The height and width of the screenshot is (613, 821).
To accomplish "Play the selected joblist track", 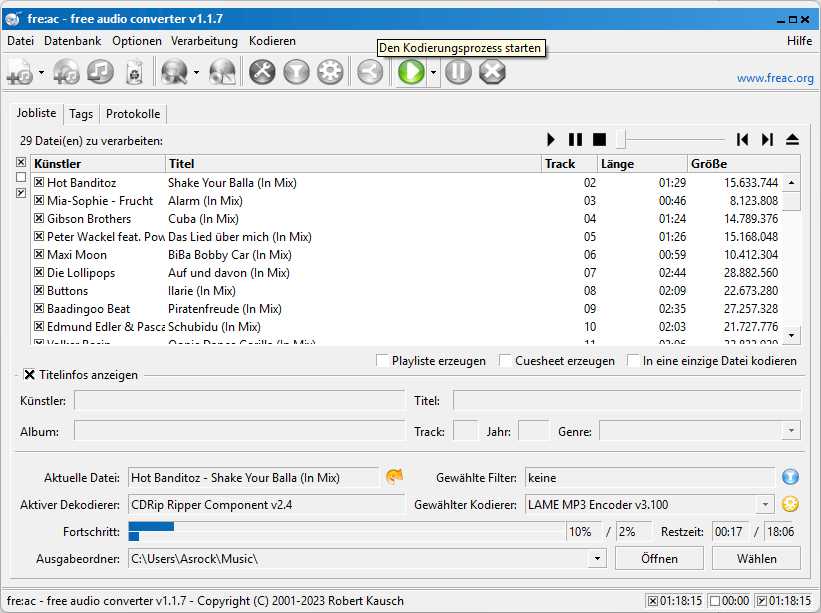I will click(550, 140).
